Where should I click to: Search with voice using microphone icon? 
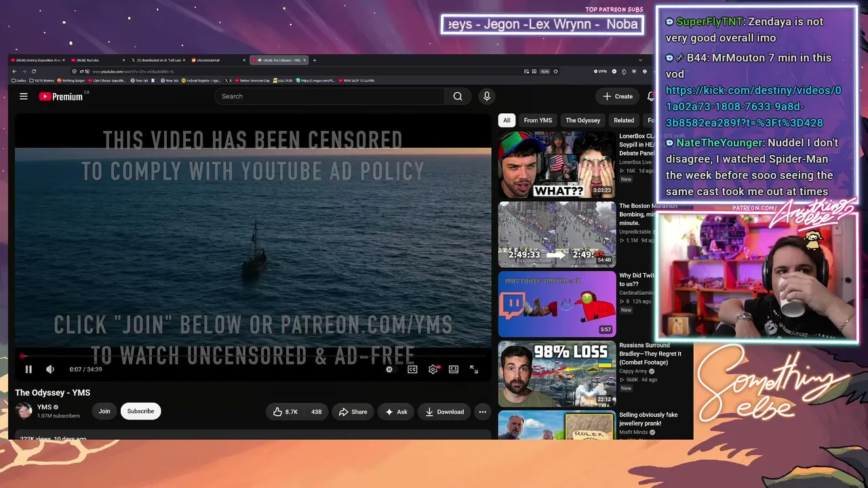point(486,96)
